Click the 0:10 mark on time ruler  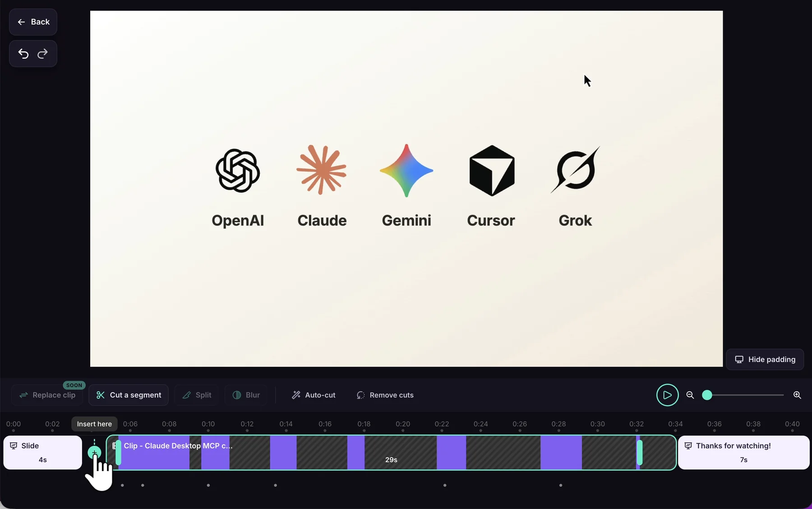(208, 424)
